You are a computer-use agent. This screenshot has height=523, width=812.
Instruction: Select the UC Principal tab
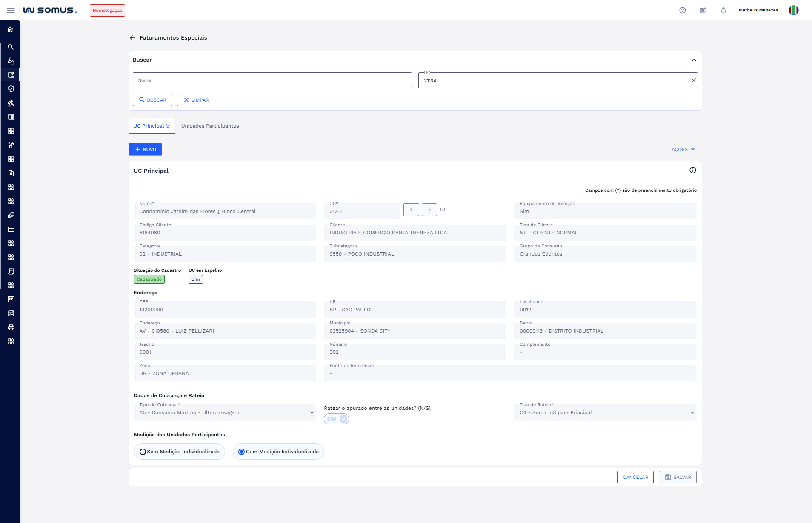point(151,126)
